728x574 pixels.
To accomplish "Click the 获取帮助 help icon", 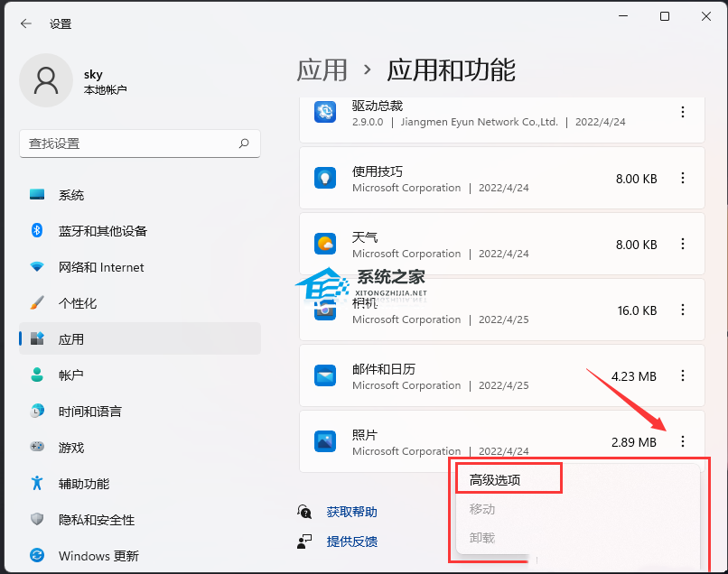I will coord(304,512).
